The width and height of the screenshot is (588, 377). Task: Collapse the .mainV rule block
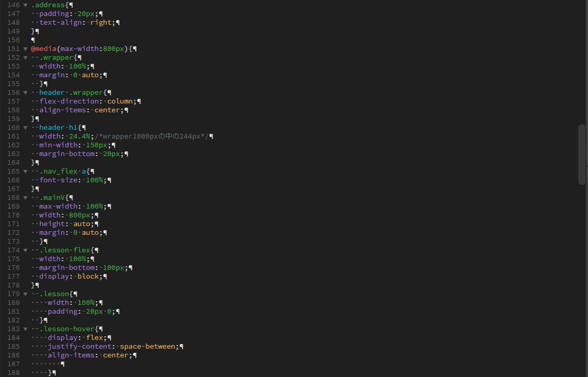25,198
